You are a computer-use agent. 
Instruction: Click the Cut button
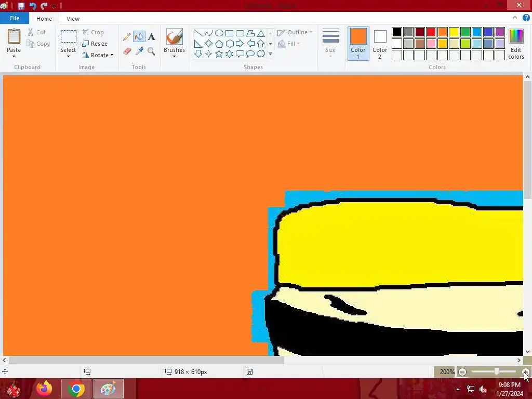37,32
